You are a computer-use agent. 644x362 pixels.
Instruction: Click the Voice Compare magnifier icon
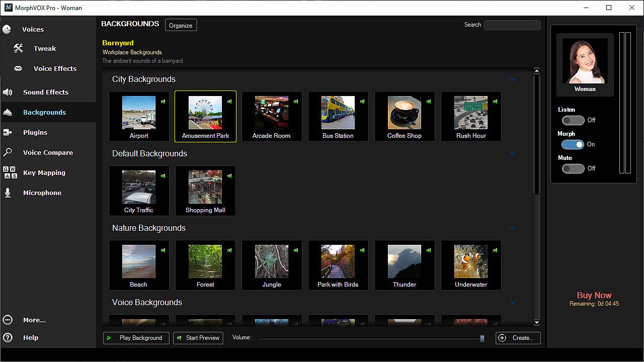[8, 152]
